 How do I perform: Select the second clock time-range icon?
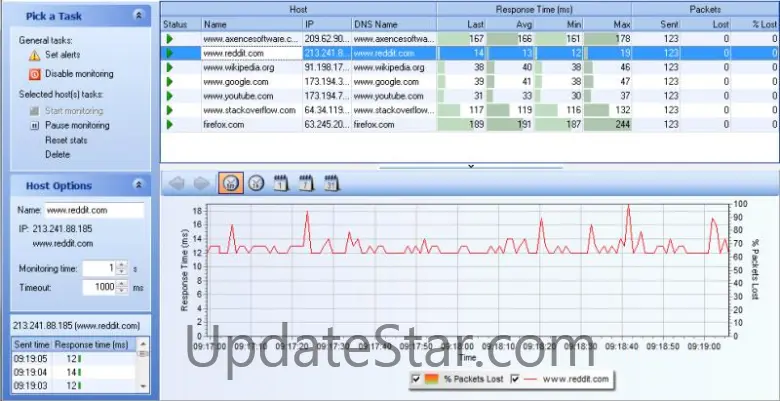click(x=256, y=183)
